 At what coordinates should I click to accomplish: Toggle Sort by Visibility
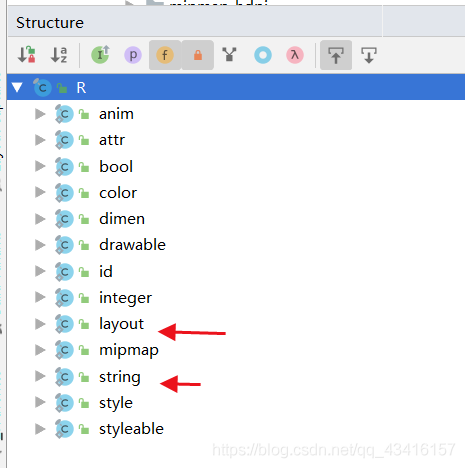(27, 55)
